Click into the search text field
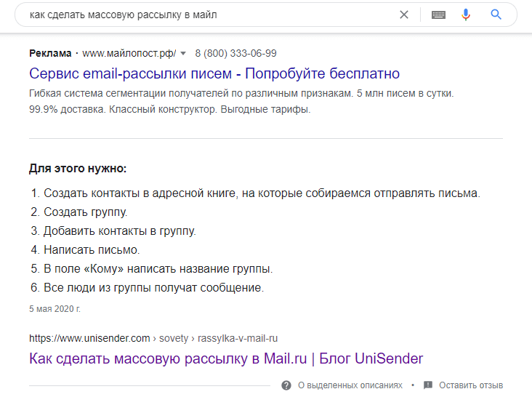Image resolution: width=532 pixels, height=405 pixels. 210,15
